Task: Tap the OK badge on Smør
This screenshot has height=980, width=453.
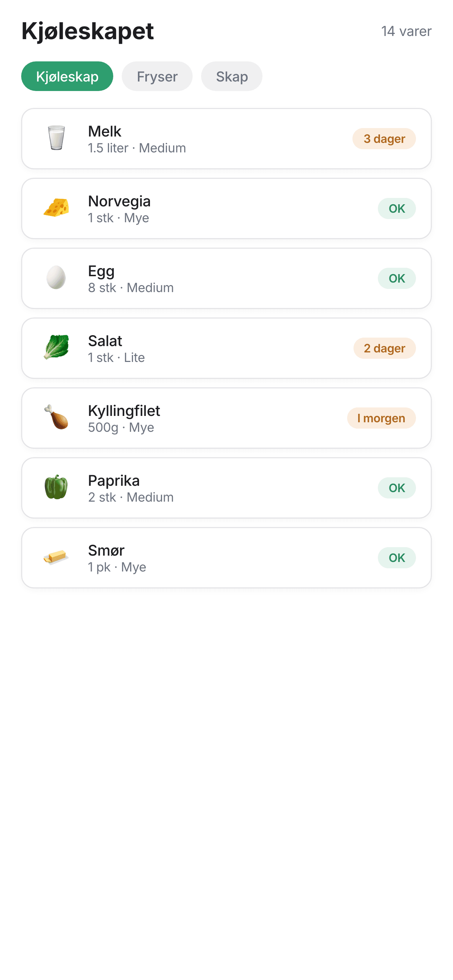Action: coord(396,558)
